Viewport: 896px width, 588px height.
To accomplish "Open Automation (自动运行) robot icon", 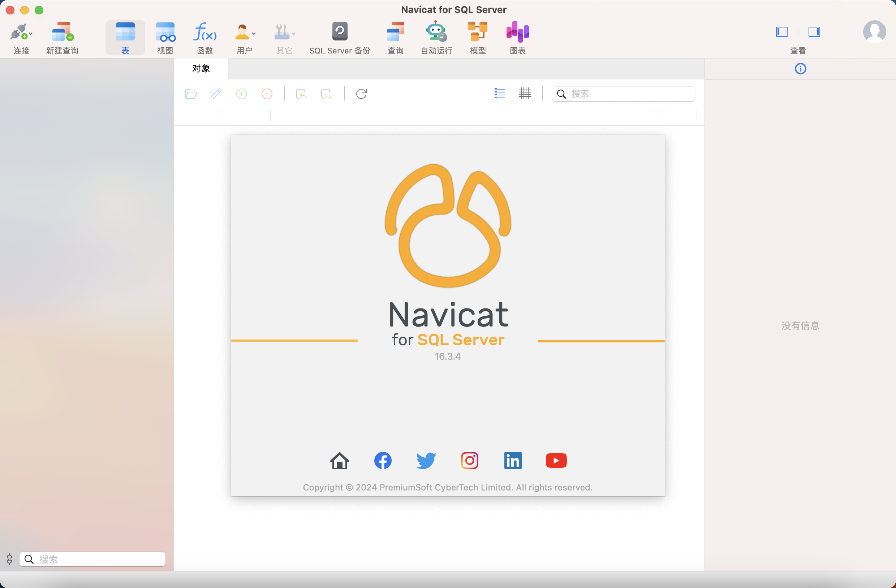I will coord(436,31).
